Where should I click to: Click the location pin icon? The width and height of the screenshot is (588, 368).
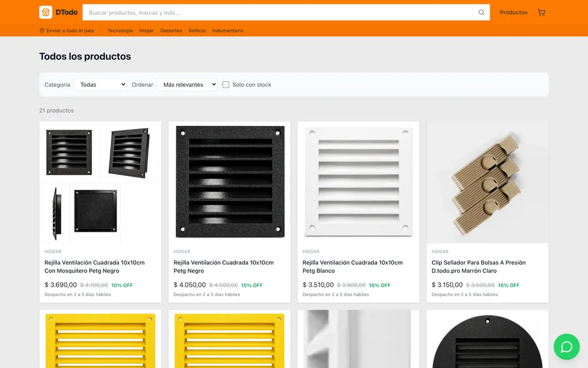[42, 31]
